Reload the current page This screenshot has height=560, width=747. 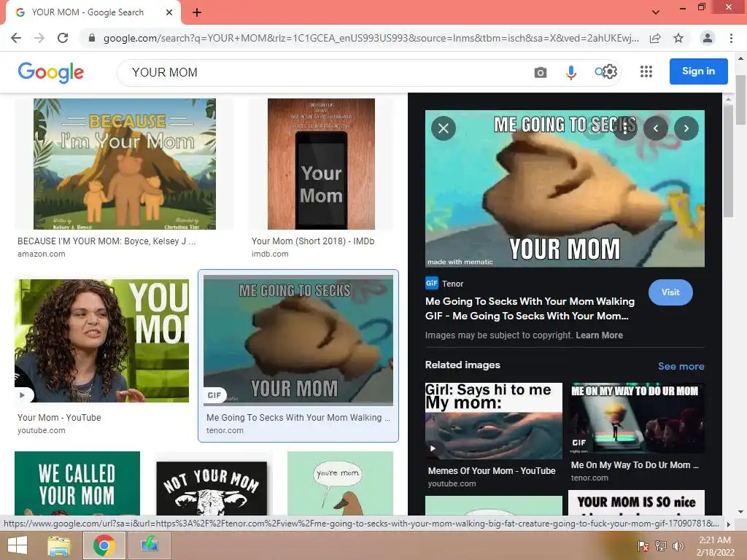63,38
